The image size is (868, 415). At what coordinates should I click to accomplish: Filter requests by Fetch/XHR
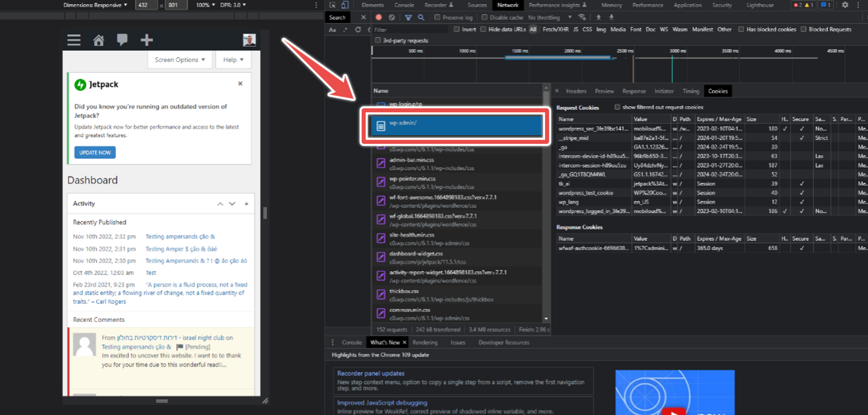pyautogui.click(x=556, y=29)
